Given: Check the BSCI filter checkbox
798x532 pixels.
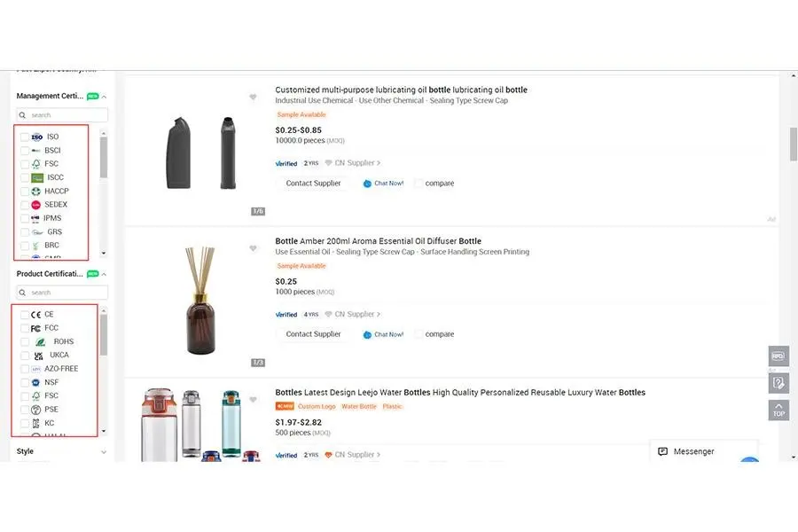Looking at the screenshot, I should [24, 150].
